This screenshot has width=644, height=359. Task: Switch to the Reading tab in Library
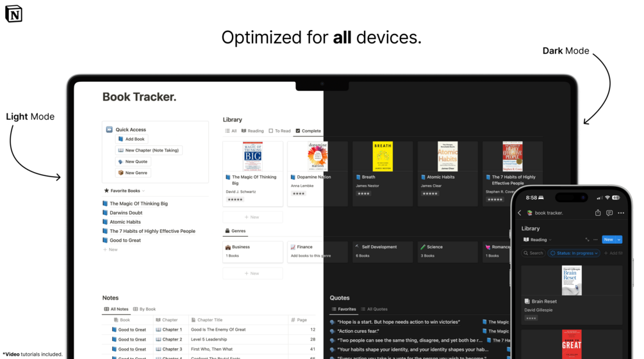(252, 131)
